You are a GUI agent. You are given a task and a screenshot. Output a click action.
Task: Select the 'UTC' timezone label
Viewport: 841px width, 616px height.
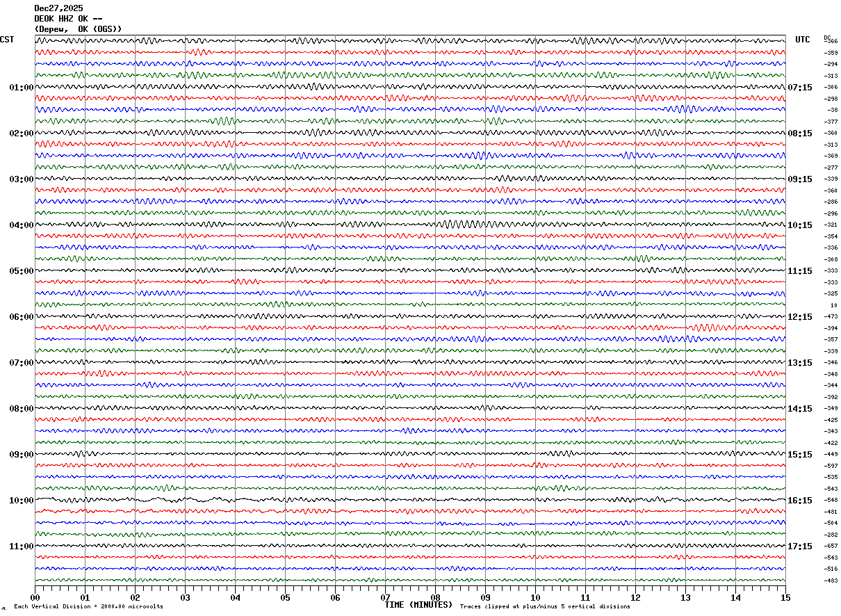point(803,40)
